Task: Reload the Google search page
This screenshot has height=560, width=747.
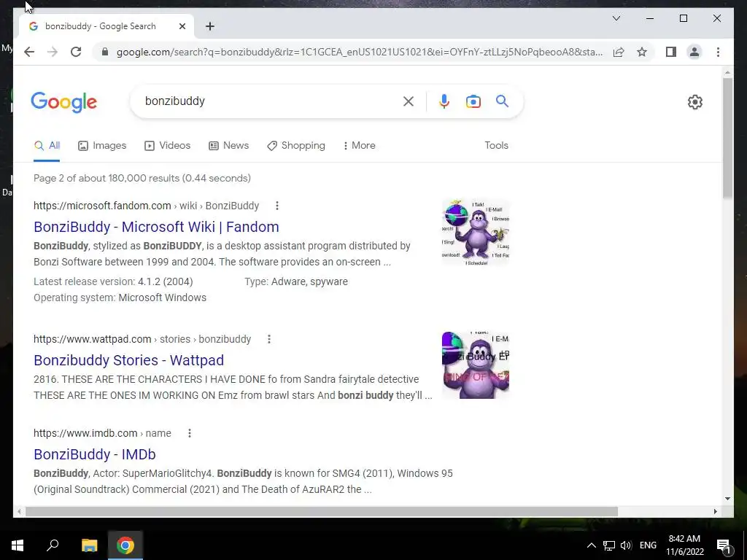Action: (76, 52)
